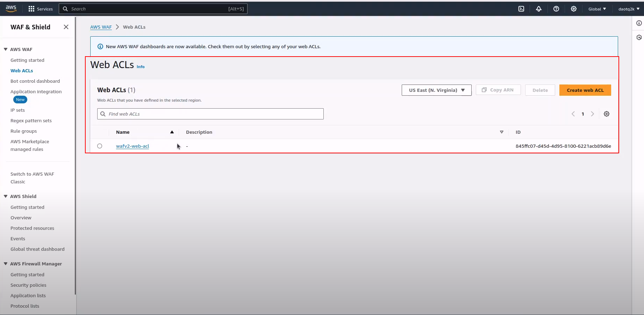Open Getting started under Firewall Manager
This screenshot has width=644, height=315.
[x=27, y=274]
